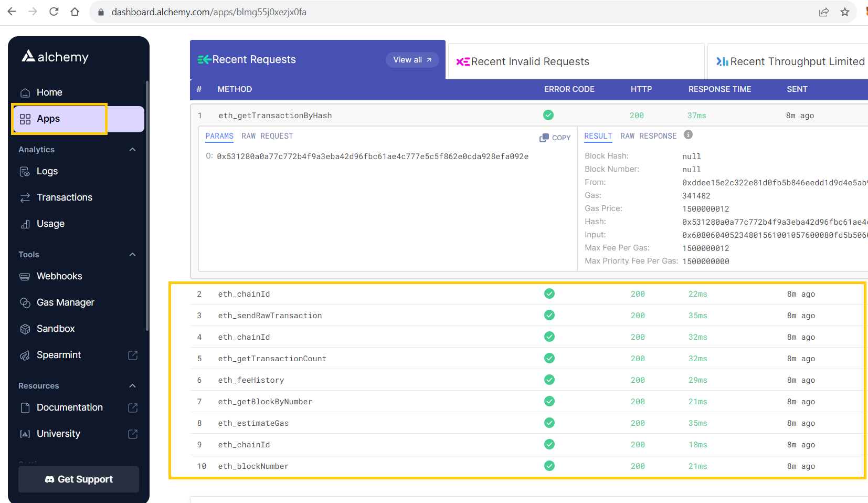Bookmark this page with the star icon
This screenshot has height=503, width=868.
845,12
